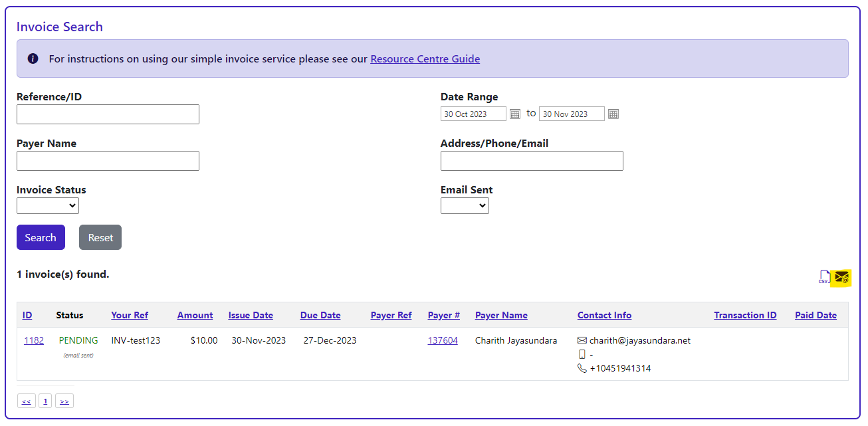Viewport: 868px width, 426px height.
Task: Export invoice results as CSV
Action: 824,278
